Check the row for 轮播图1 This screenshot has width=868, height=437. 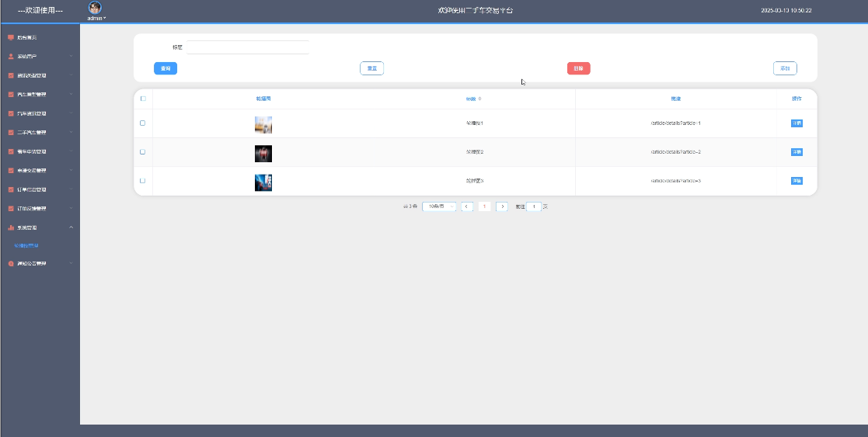click(143, 123)
